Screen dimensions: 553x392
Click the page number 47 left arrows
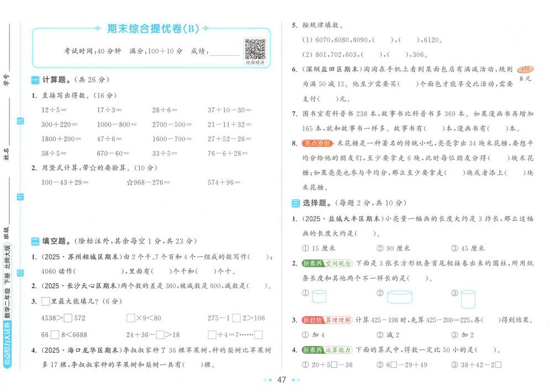268,380
